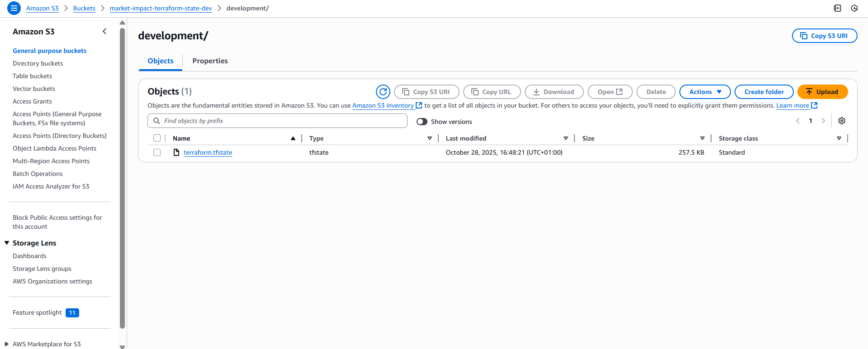868x349 pixels.
Task: Go to previous page arrow in pagination
Action: click(798, 121)
